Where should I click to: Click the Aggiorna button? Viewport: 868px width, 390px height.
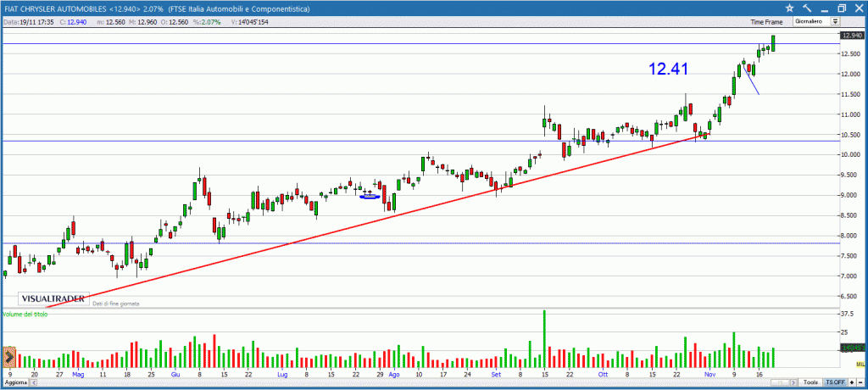click(x=15, y=382)
